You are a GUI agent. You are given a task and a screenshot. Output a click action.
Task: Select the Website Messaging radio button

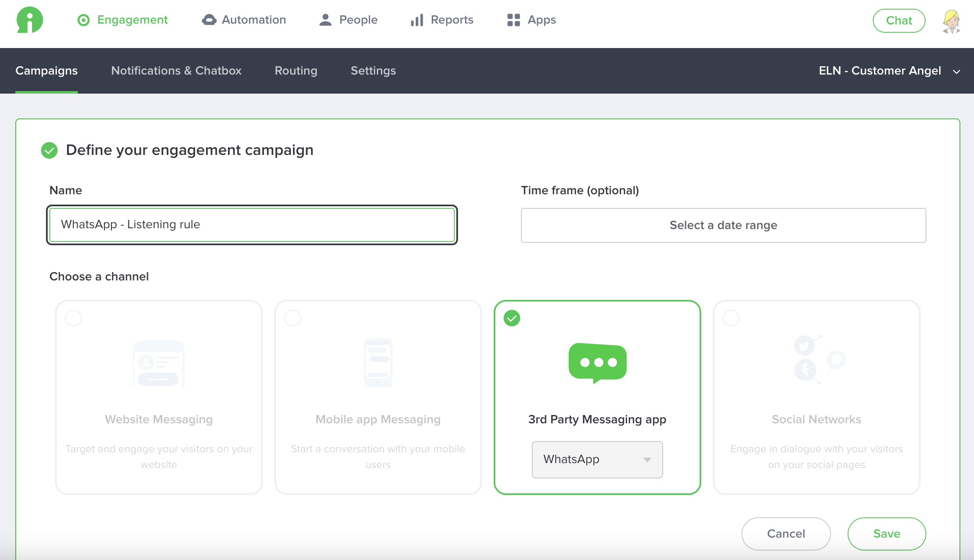73,318
